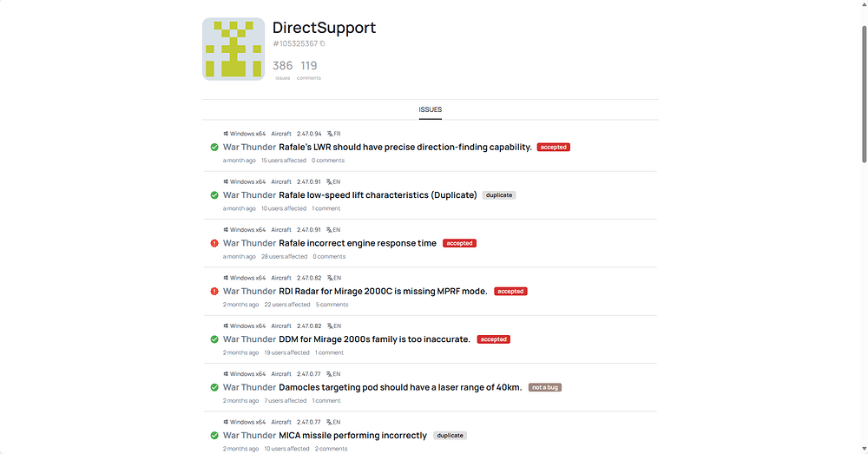Click the FR language icon on the first issue
The width and height of the screenshot is (868, 454).
click(329, 134)
